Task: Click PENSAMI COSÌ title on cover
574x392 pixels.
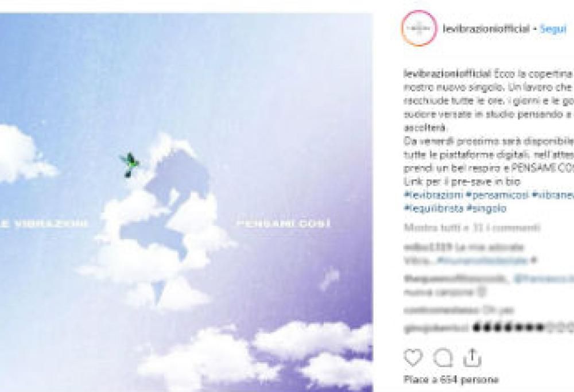Action: pyautogui.click(x=284, y=223)
